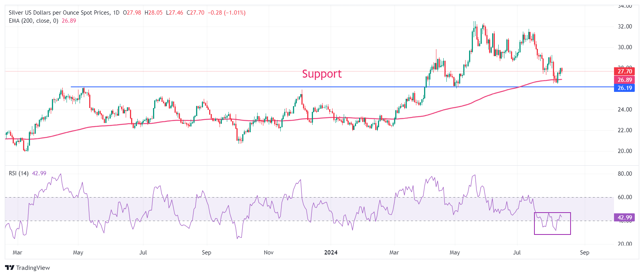The height and width of the screenshot is (276, 644).
Task: Click the pink 26.89 EMA price tag
Action: pyautogui.click(x=624, y=80)
